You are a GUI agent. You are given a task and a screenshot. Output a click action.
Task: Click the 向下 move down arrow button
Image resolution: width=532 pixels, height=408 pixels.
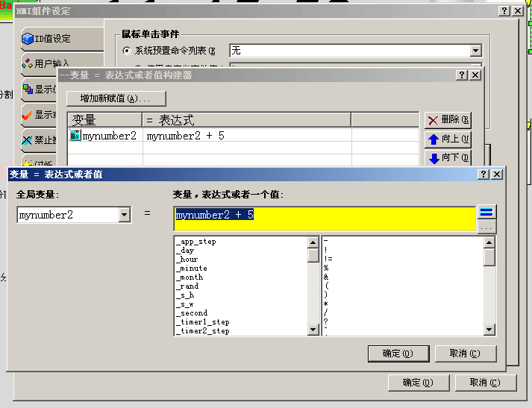coord(448,157)
